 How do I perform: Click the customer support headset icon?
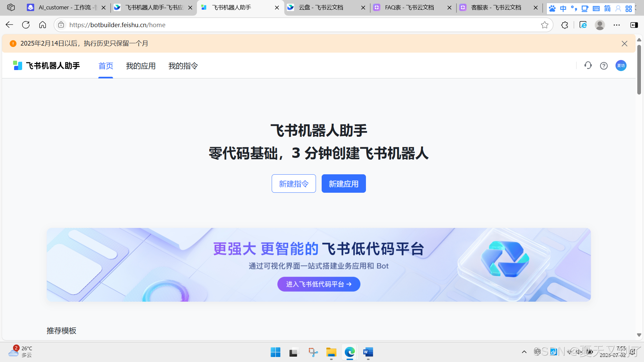point(588,66)
